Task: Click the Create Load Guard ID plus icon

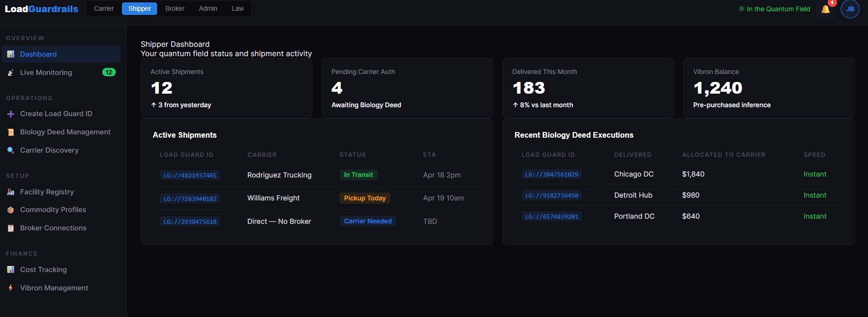Action: click(10, 114)
